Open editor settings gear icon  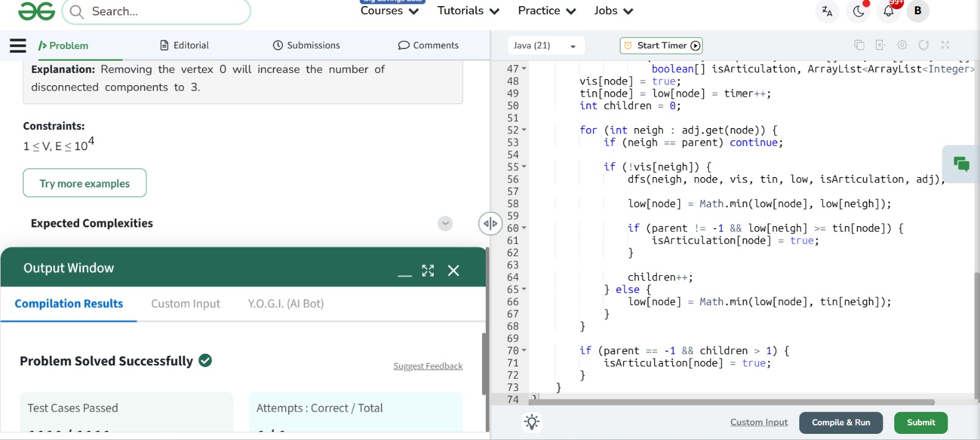click(902, 45)
